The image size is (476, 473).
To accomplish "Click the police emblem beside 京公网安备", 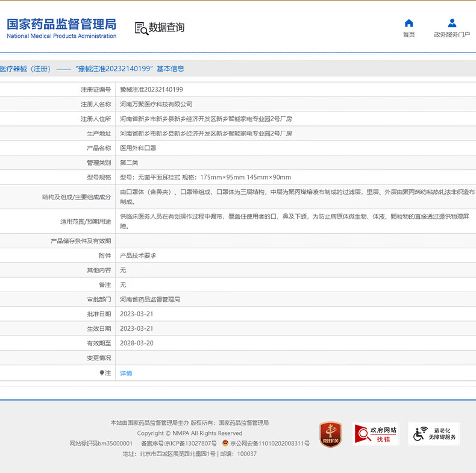I will [x=225, y=443].
